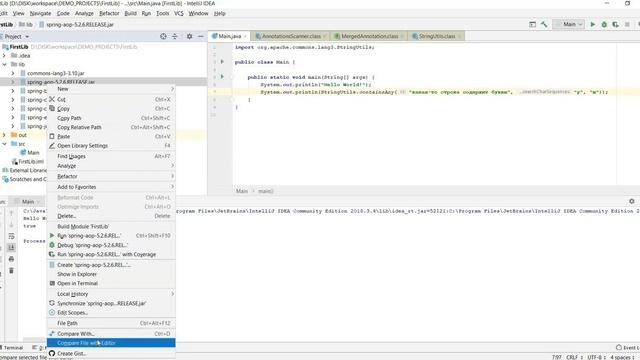The width and height of the screenshot is (640, 360).
Task: Debug Main with the bug icon
Action: [x=604, y=24]
